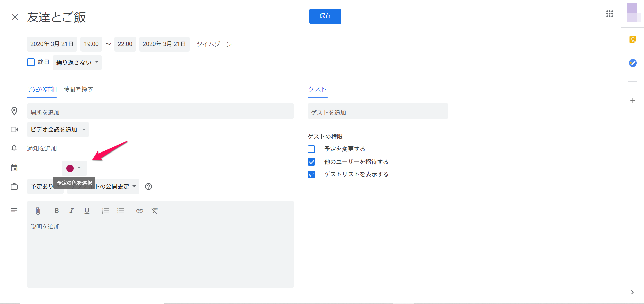Open the end time 22:00 picker
The height and width of the screenshot is (304, 644).
pyautogui.click(x=125, y=44)
